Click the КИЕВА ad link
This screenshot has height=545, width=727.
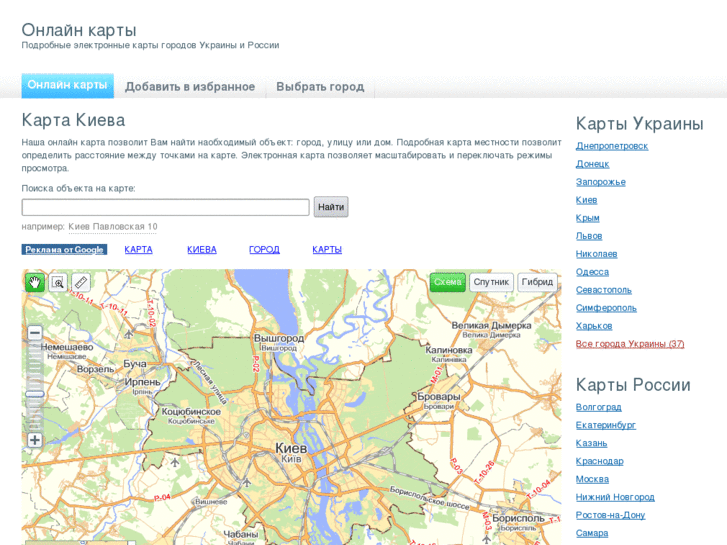202,250
